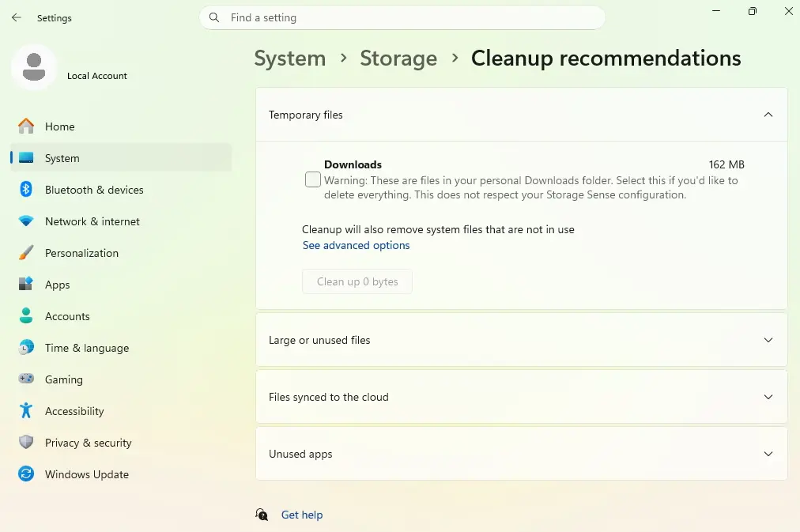Viewport: 800px width, 532px height.
Task: Go to Personalization settings
Action: pos(121,252)
